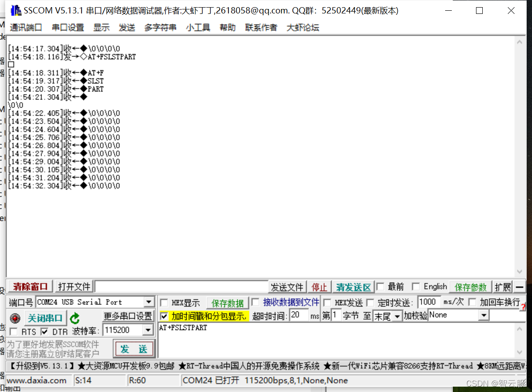Viewport: 532px width, 392px height.
Task: Enable the 最前 always-on-top checkbox
Action: (x=380, y=287)
